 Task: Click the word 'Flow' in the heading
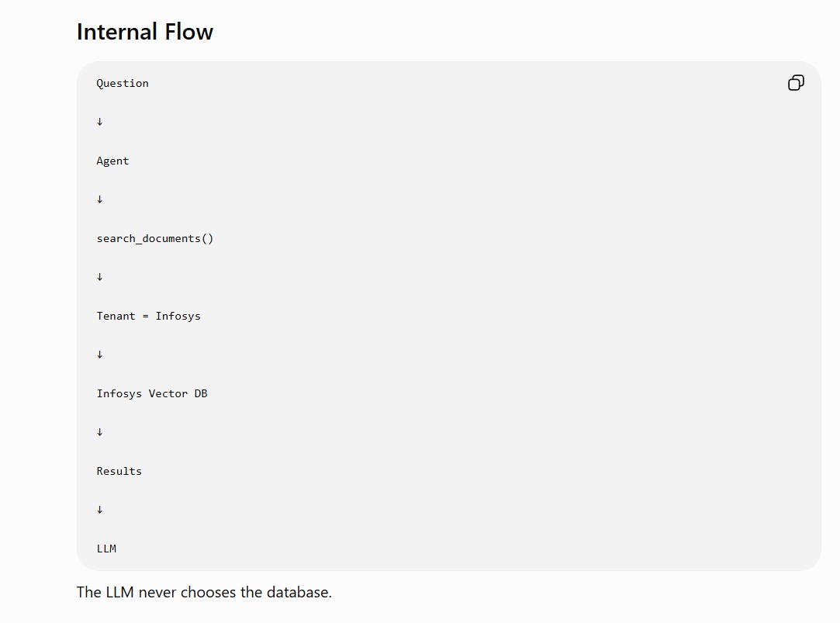pyautogui.click(x=188, y=32)
